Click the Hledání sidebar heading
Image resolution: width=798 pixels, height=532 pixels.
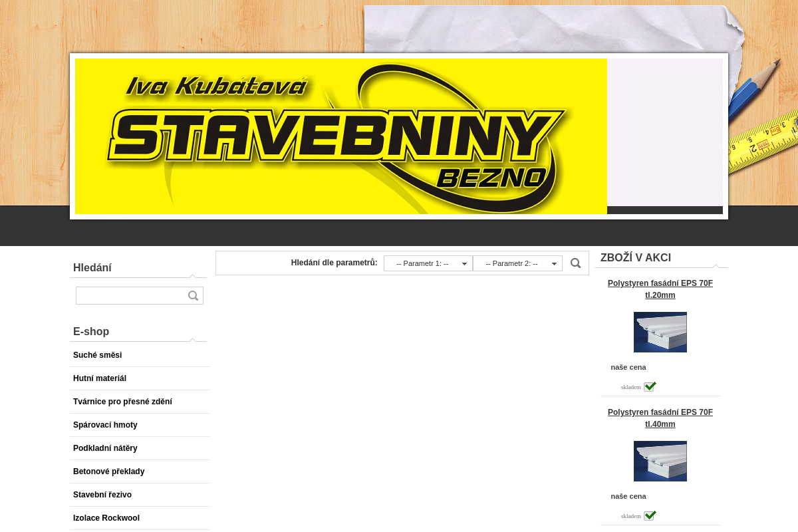click(92, 268)
